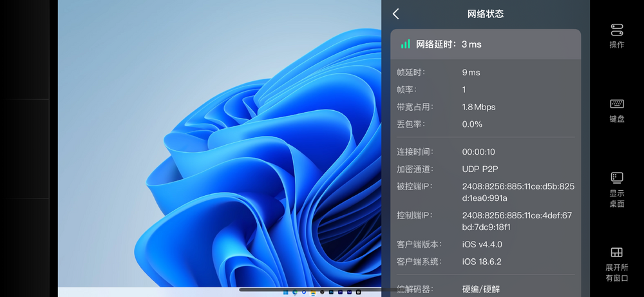Click the 加密通道 UDP P2P row
This screenshot has height=297, width=644.
(x=481, y=169)
